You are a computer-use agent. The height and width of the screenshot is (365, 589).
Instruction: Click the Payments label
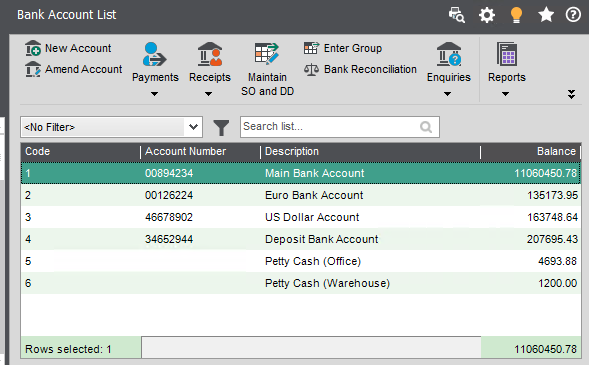[x=155, y=77]
